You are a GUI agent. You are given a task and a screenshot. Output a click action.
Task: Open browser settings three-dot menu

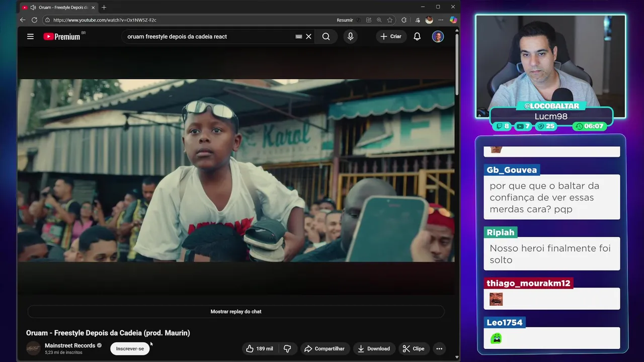(441, 20)
